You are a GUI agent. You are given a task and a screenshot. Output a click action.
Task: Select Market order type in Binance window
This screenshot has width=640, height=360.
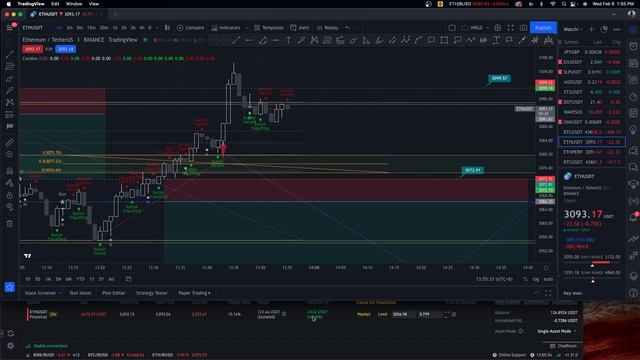tap(363, 314)
